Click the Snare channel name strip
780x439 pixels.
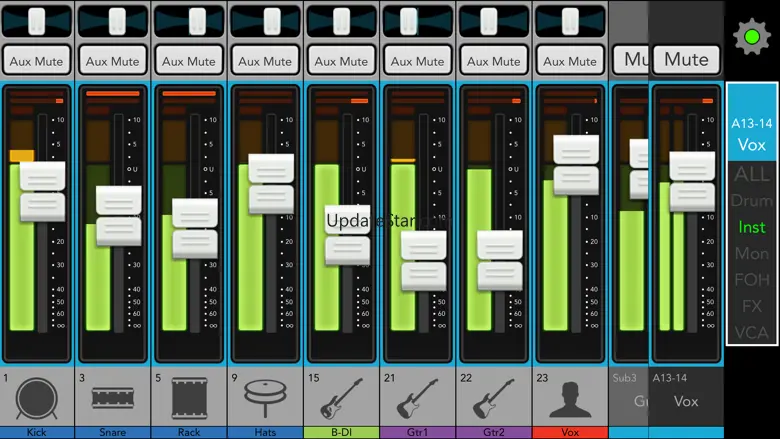coord(113,433)
